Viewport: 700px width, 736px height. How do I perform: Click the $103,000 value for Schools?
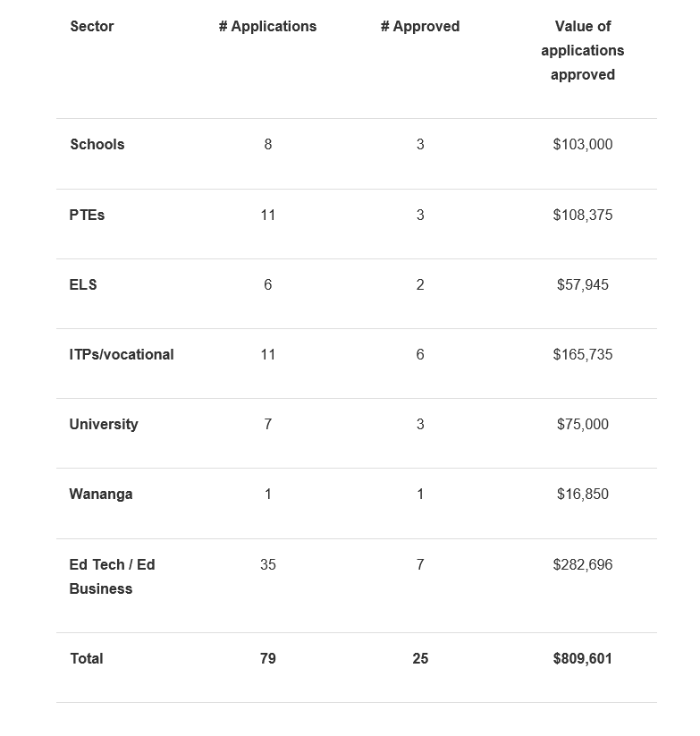(x=583, y=144)
